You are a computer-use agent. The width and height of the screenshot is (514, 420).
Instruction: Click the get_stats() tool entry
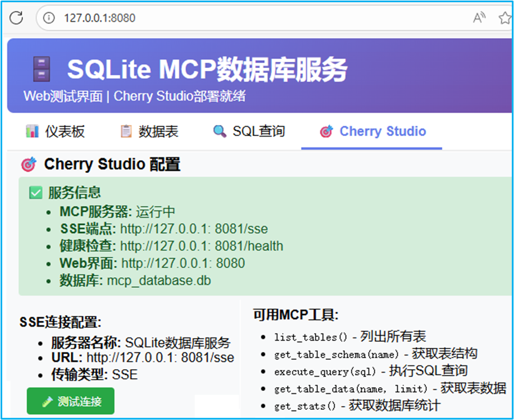pyautogui.click(x=357, y=406)
